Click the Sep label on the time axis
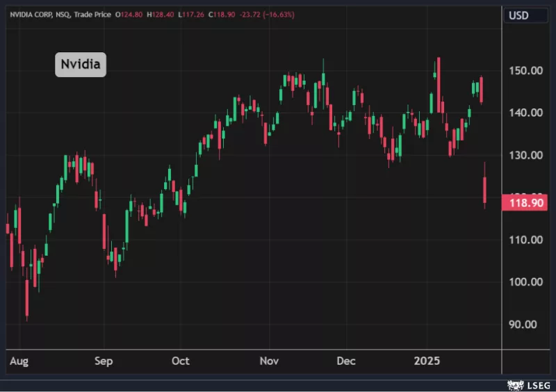This screenshot has width=556, height=392. tap(104, 361)
